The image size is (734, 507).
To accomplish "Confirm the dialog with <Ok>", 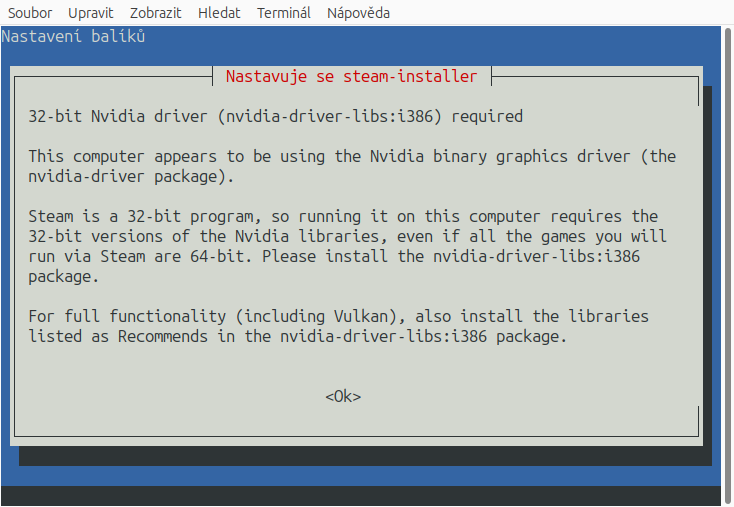I will point(343,397).
